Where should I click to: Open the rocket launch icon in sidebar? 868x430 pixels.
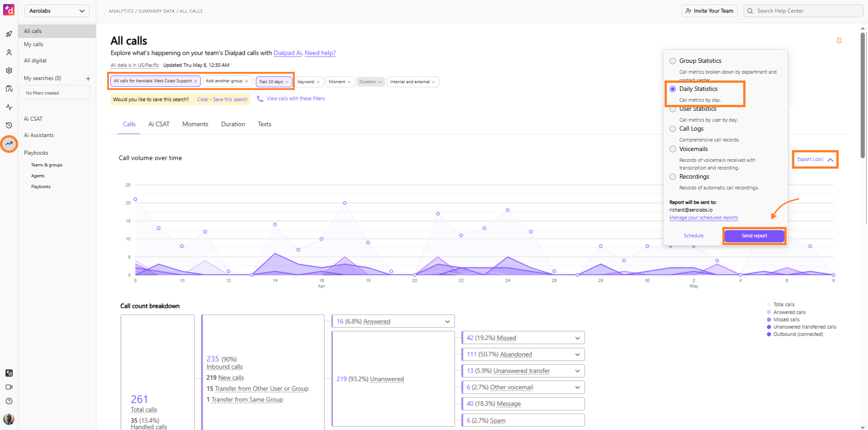click(9, 34)
